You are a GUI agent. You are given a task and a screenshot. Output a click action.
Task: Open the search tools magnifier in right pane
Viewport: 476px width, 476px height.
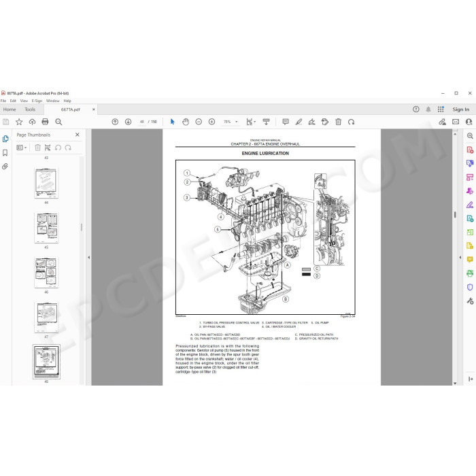click(x=470, y=136)
